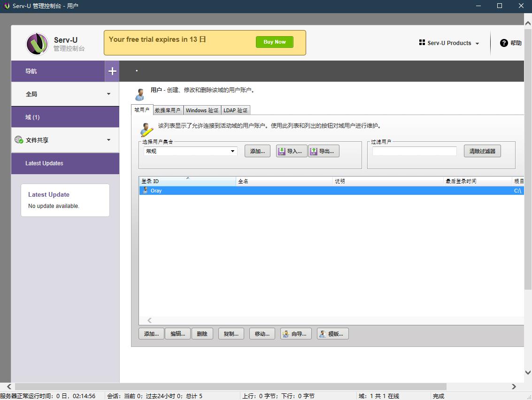Click the plus icon beside 导航
Screen dimensions: 532x400
click(112, 71)
